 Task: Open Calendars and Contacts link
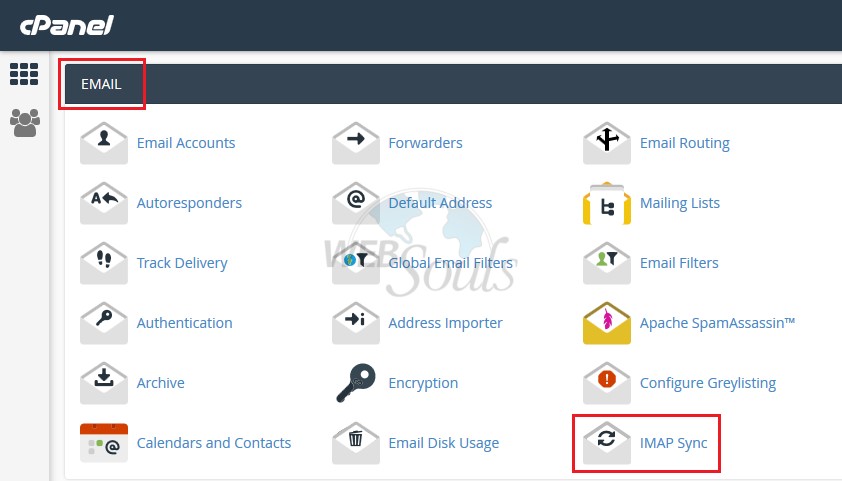[214, 443]
